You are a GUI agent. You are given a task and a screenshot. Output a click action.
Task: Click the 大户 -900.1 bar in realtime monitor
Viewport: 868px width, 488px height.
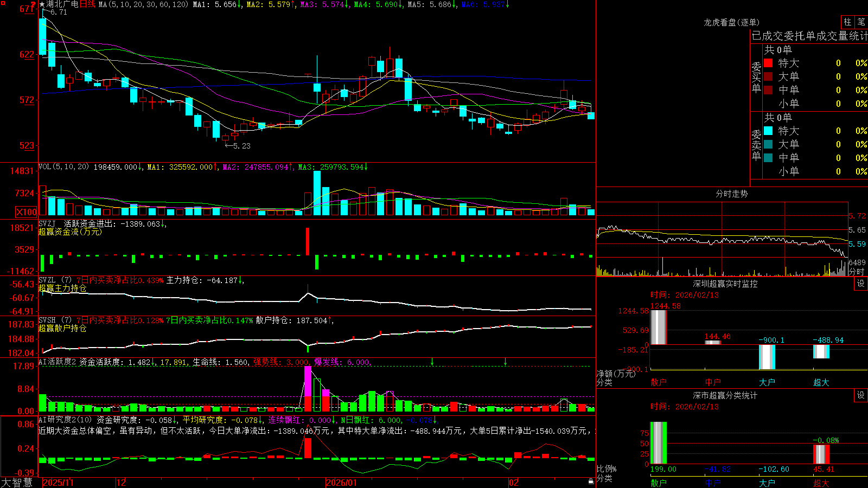tap(767, 357)
